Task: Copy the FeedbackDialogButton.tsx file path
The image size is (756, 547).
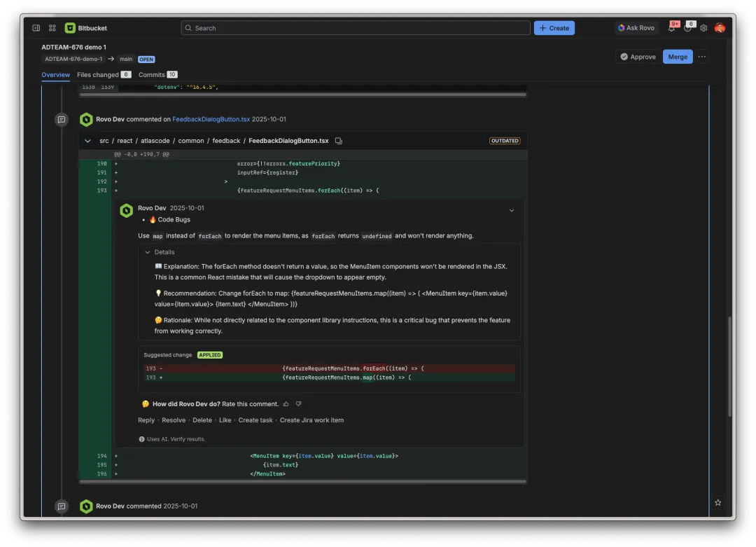Action: (x=339, y=141)
